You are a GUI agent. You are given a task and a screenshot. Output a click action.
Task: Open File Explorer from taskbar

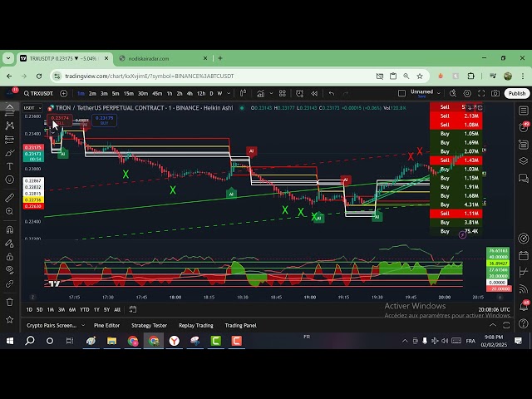(111, 340)
